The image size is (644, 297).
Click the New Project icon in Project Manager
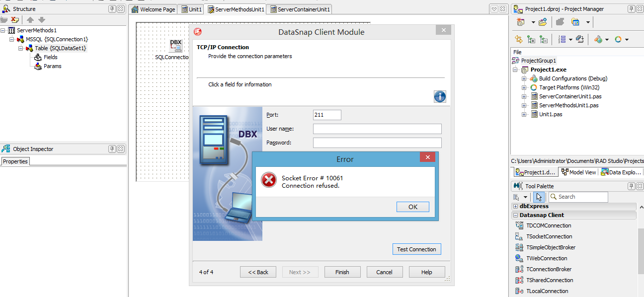[x=520, y=21]
